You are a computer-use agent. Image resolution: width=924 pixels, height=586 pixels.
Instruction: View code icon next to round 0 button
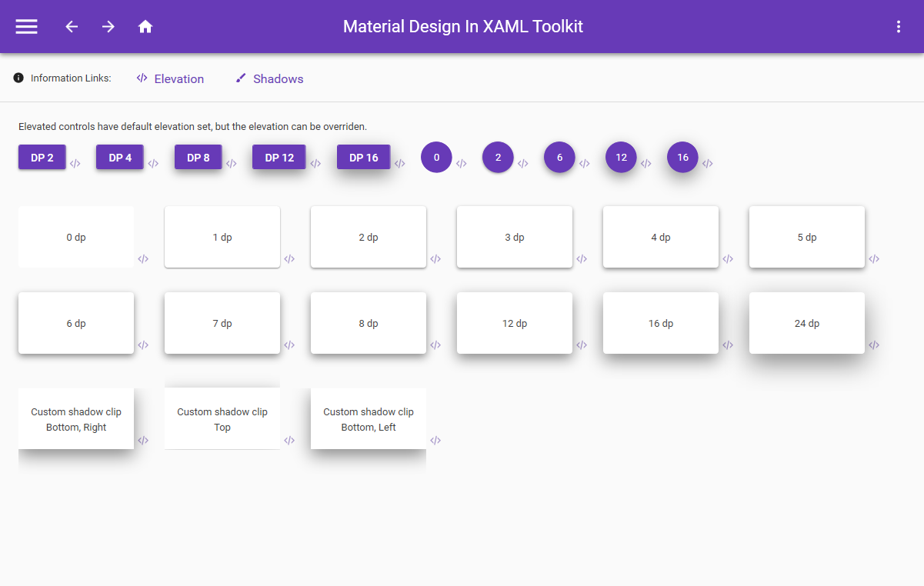coord(462,164)
